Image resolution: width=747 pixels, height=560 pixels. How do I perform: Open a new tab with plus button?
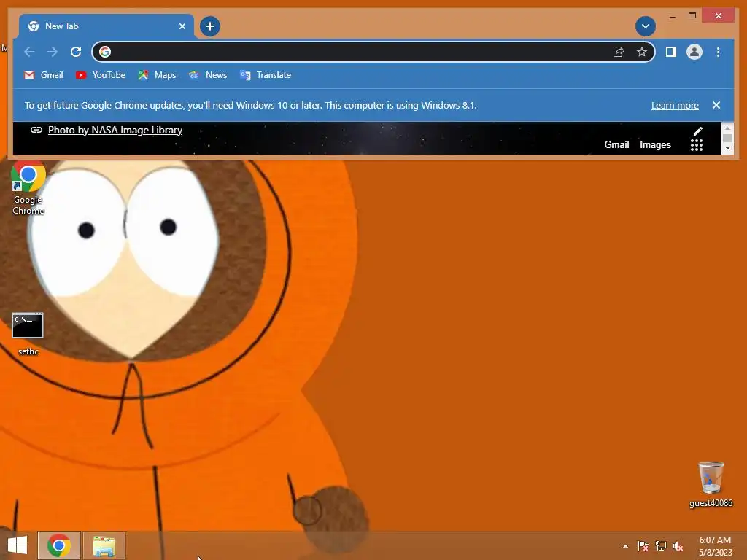coord(209,26)
